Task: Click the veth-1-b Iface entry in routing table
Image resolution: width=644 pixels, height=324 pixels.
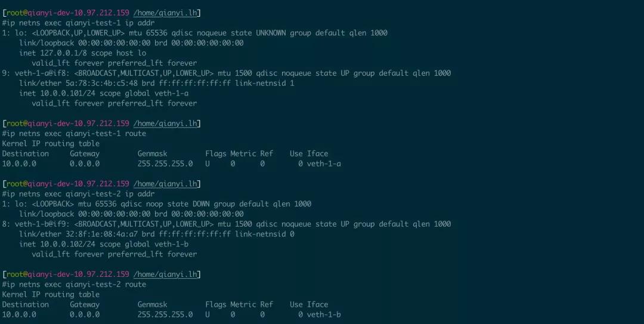Action: tap(324, 314)
